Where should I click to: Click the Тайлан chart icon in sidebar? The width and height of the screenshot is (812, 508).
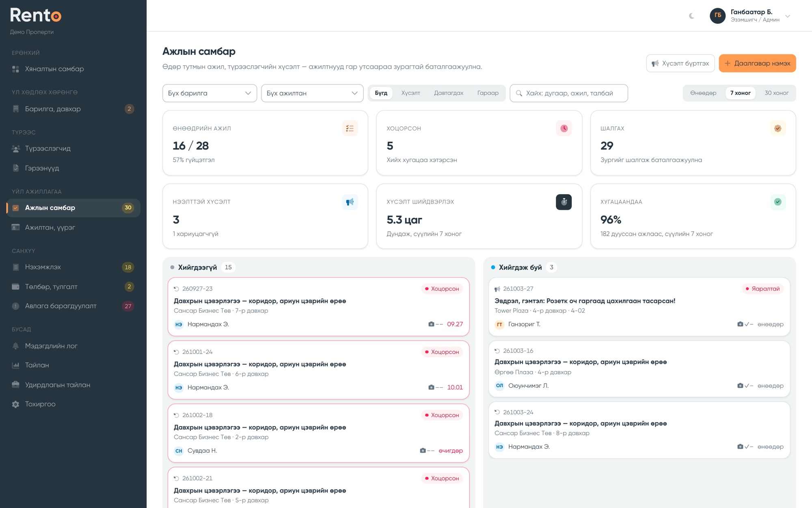(x=15, y=365)
